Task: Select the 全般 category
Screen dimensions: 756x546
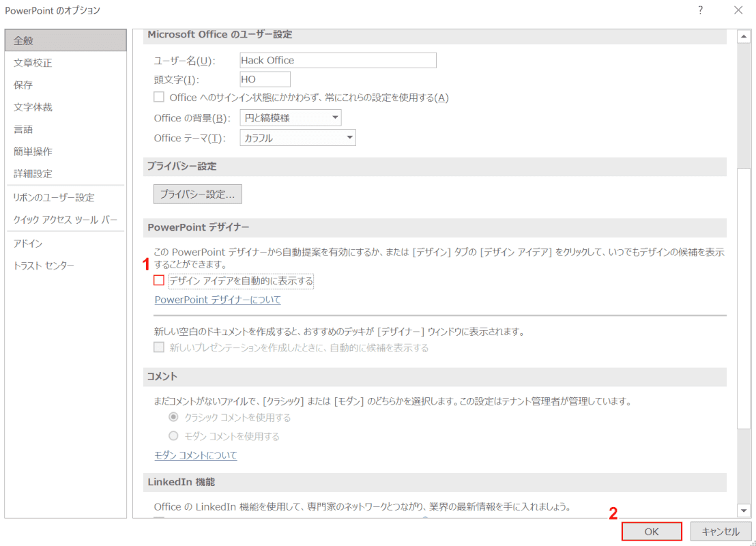Action: 66,40
